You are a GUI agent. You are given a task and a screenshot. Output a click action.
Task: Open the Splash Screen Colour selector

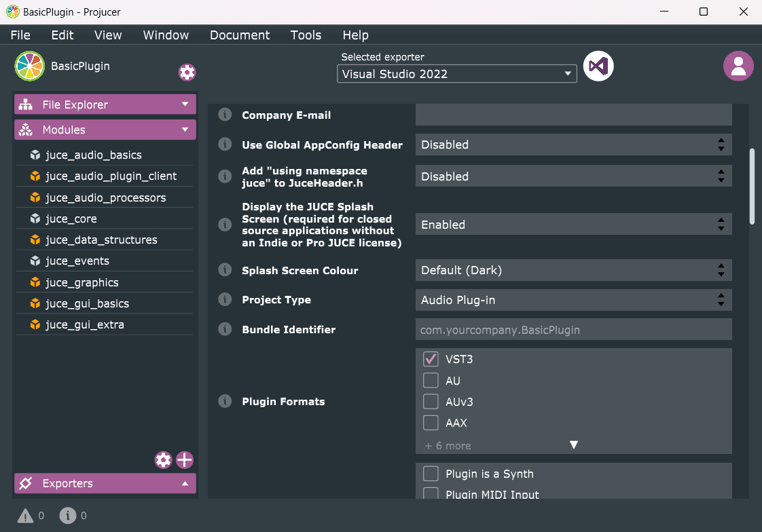tap(573, 269)
